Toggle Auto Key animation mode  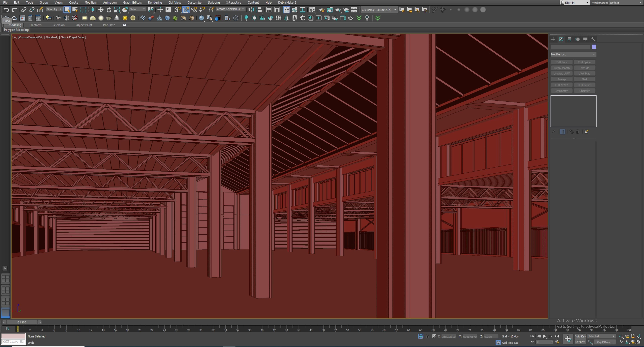click(580, 336)
